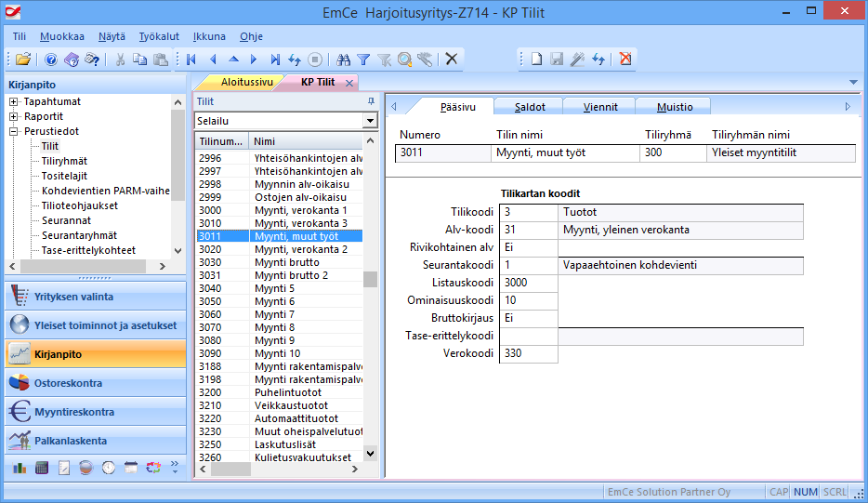Open Yrityksen valinta section

coord(96,297)
